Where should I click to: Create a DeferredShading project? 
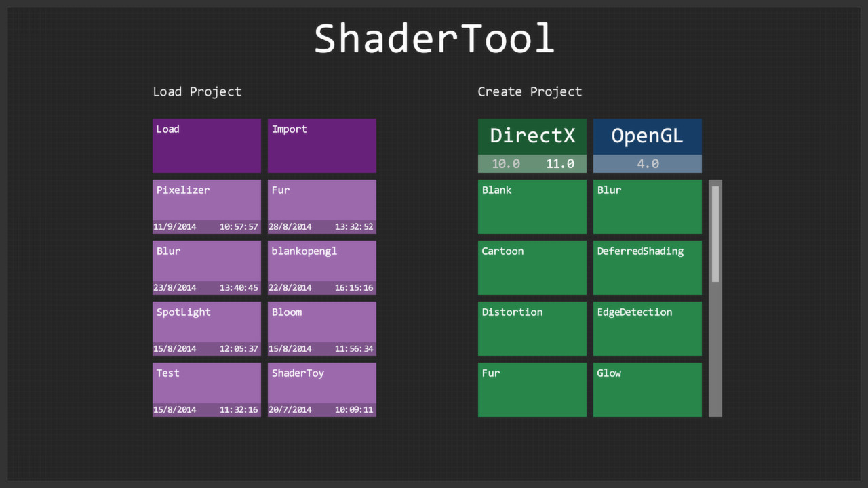click(x=647, y=267)
